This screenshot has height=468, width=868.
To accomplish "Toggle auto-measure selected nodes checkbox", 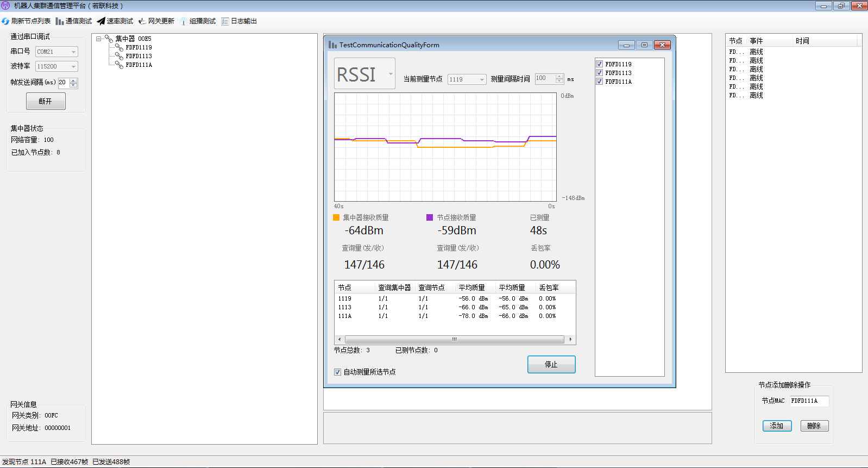I will [x=337, y=372].
